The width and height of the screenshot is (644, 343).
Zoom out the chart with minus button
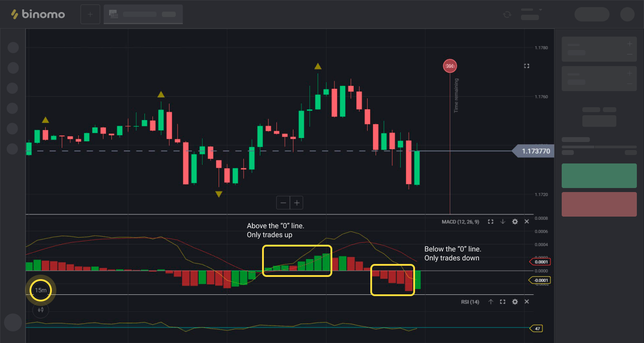click(x=283, y=203)
